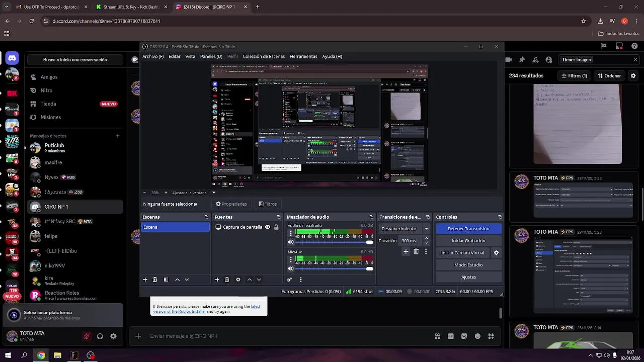
Task: Click Detener Transmisión
Action: point(468,229)
